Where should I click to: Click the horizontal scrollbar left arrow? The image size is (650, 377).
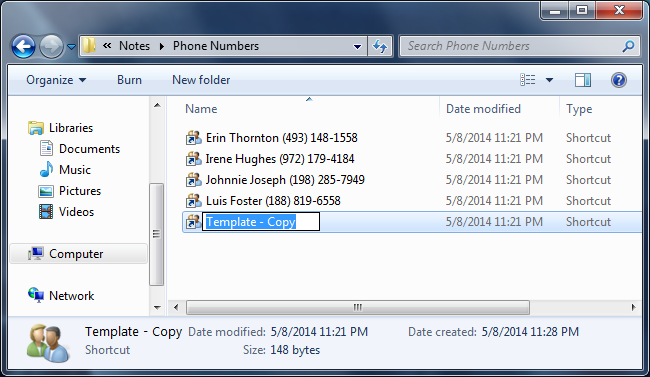tap(176, 307)
